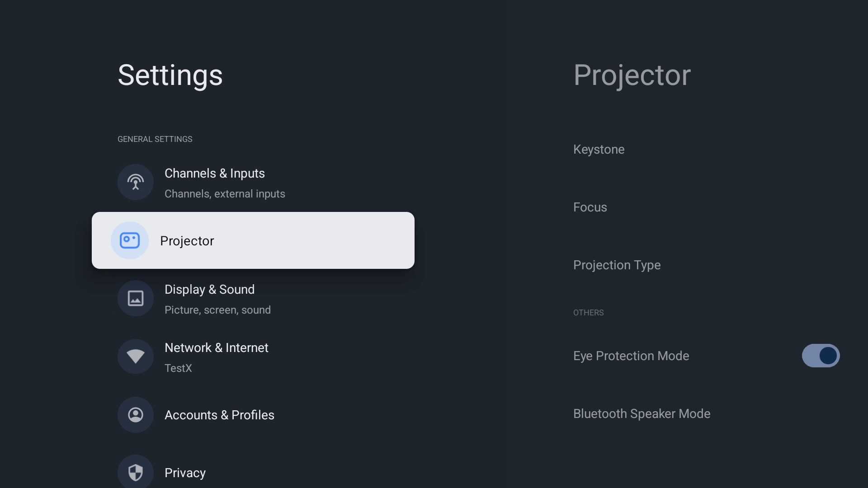Select the Display & Sound entry
Screen dimensions: 868x488
click(253, 299)
